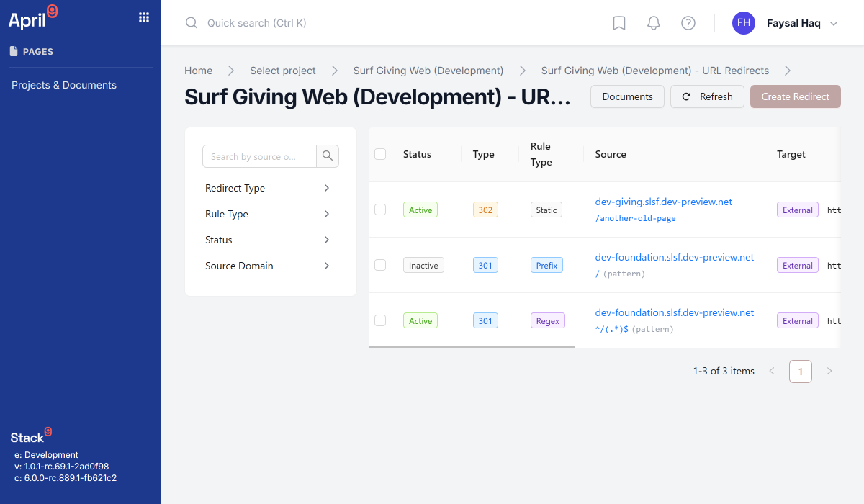
Task: Go to next page arrow
Action: coord(829,372)
